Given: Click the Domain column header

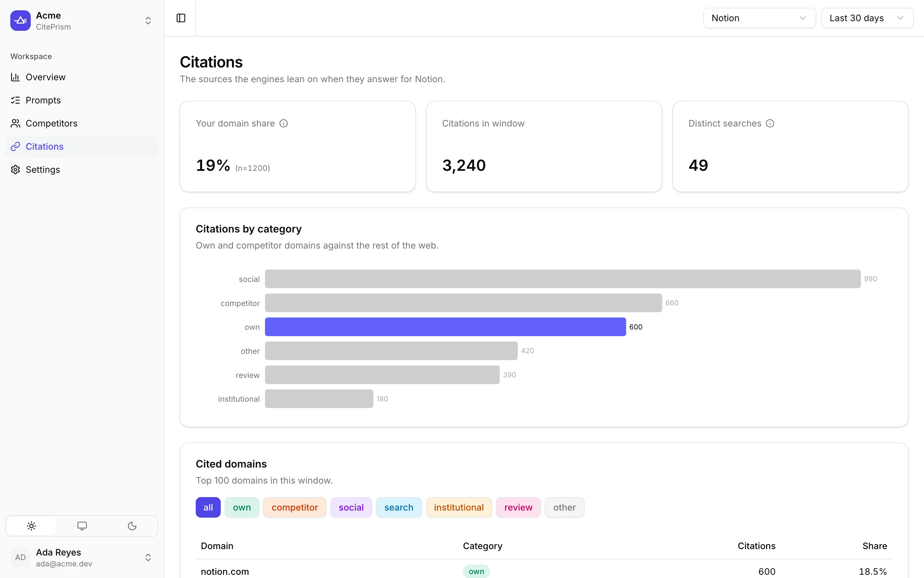Looking at the screenshot, I should pyautogui.click(x=217, y=546).
